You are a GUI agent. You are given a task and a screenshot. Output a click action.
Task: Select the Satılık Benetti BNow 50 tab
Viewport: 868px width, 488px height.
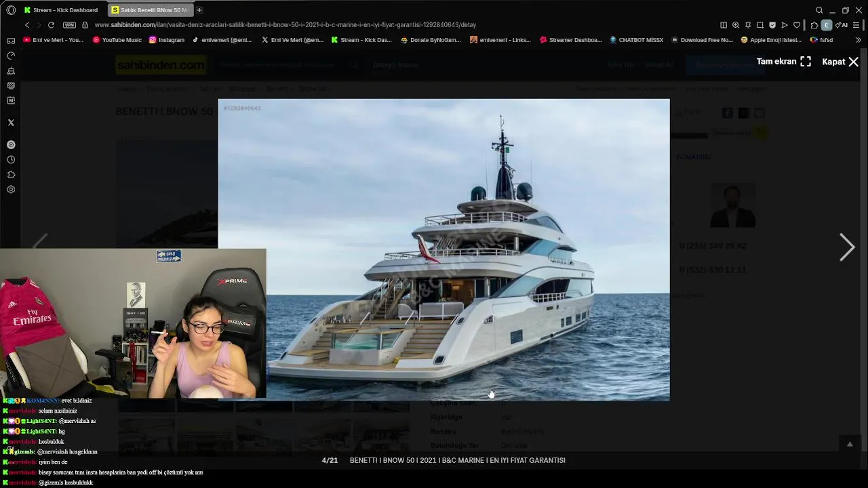[x=151, y=10]
